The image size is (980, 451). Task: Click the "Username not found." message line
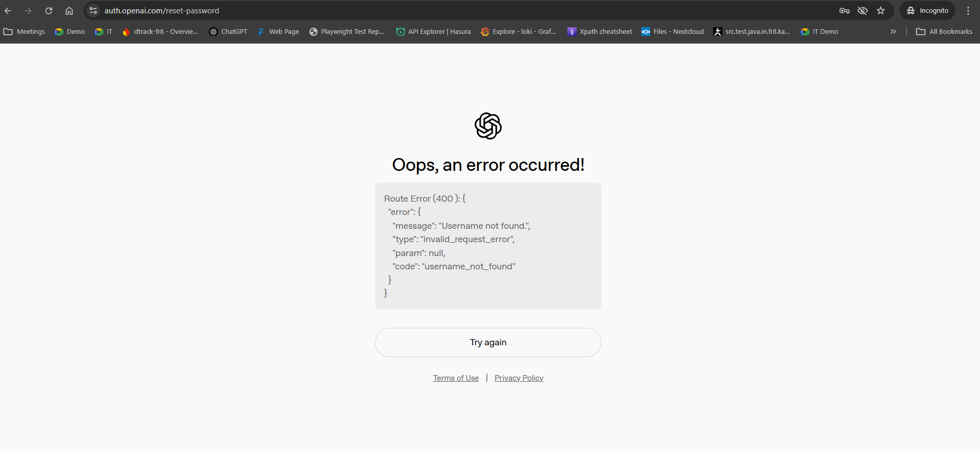coord(461,226)
